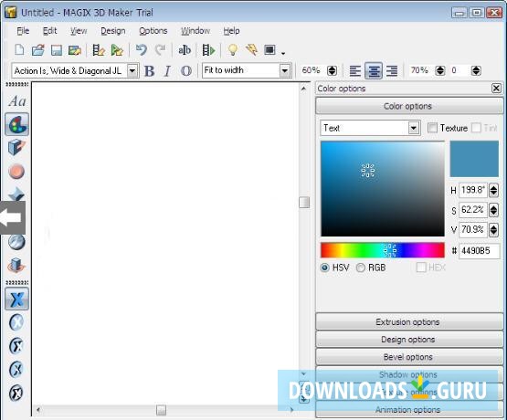
Task: Toggle italic text formatting
Action: (x=167, y=70)
